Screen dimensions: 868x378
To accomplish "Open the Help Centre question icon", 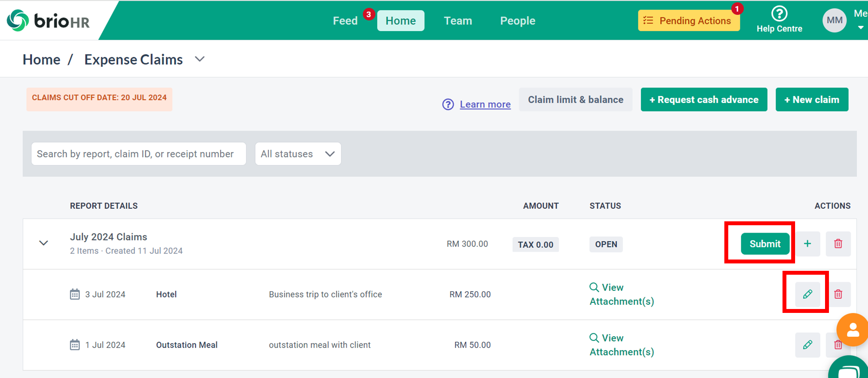I will pyautogui.click(x=779, y=14).
